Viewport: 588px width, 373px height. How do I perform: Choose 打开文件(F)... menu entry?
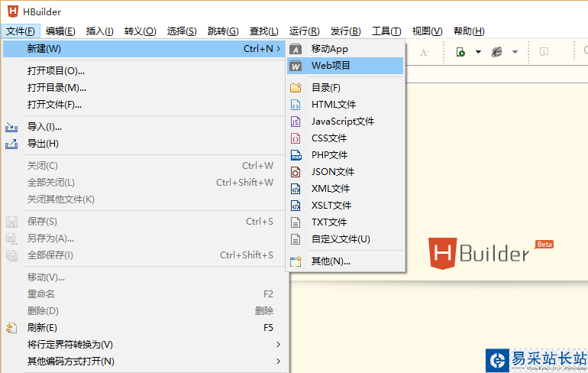coord(144,105)
